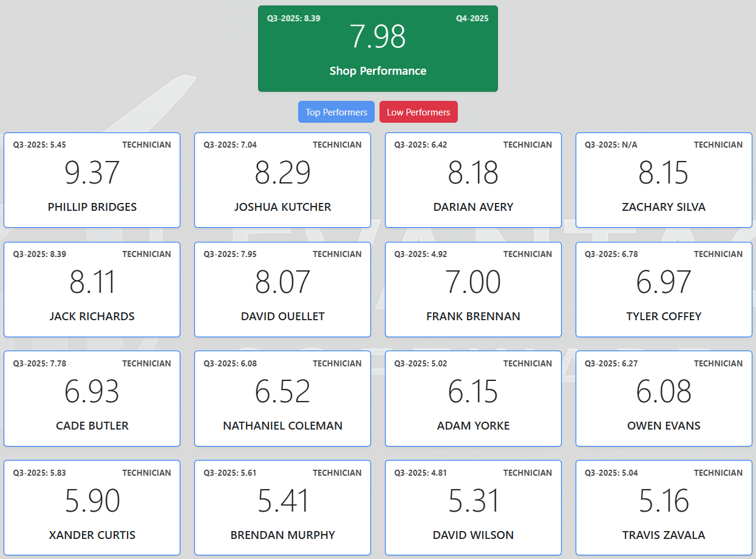The image size is (756, 559).
Task: Open Nathaniel Coleman's technician card
Action: pos(282,399)
